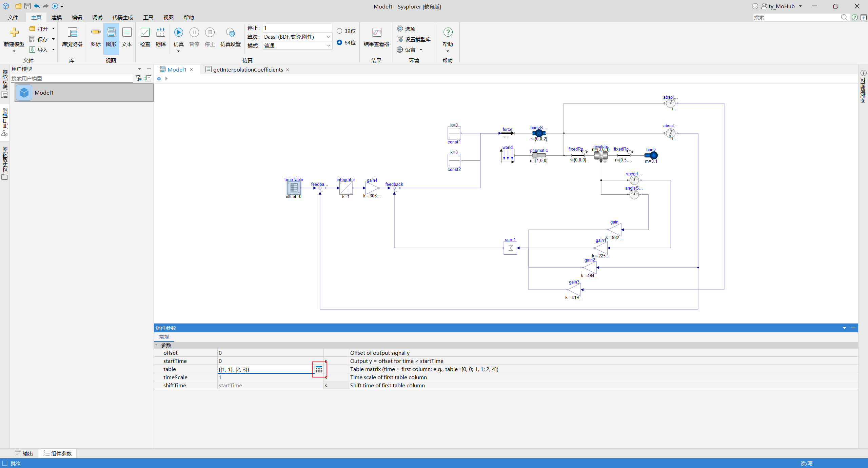Select the sum1 block in diagram
Screen dimensions: 868x468
[510, 248]
